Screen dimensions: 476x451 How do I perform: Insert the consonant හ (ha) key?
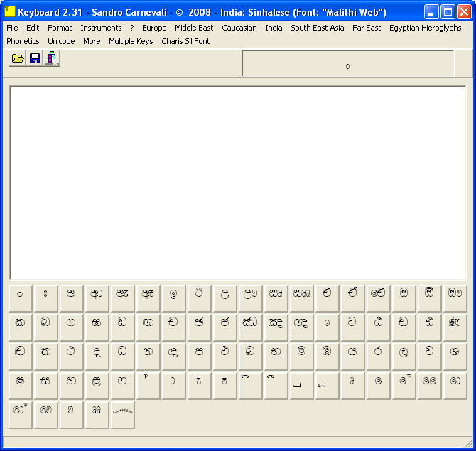(71, 386)
